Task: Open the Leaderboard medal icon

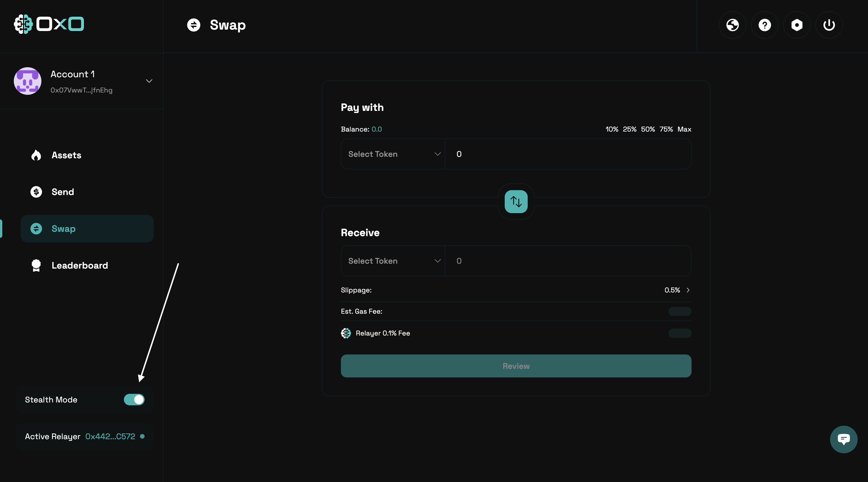Action: (x=36, y=265)
